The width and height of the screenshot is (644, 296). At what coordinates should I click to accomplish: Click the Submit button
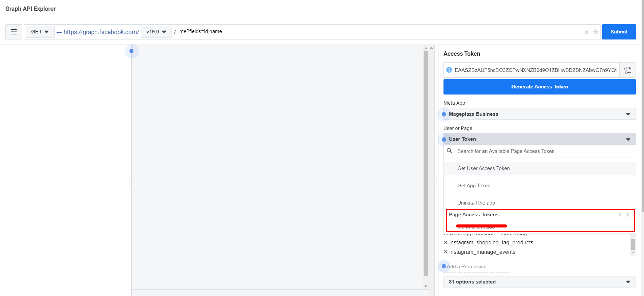(x=619, y=32)
